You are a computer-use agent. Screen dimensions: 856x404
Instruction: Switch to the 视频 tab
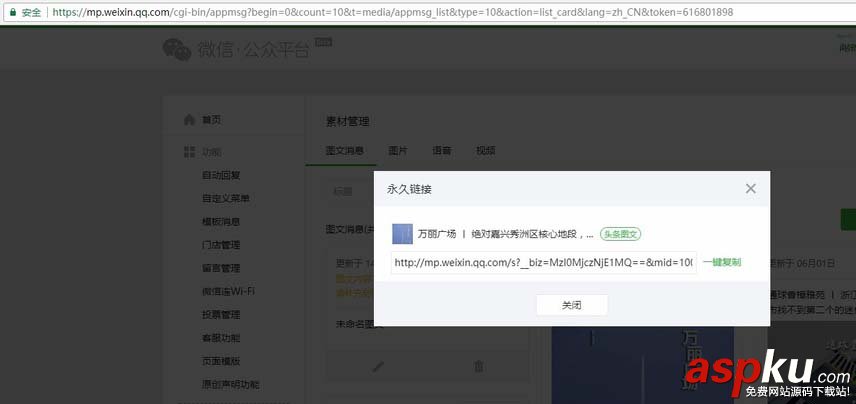point(485,151)
